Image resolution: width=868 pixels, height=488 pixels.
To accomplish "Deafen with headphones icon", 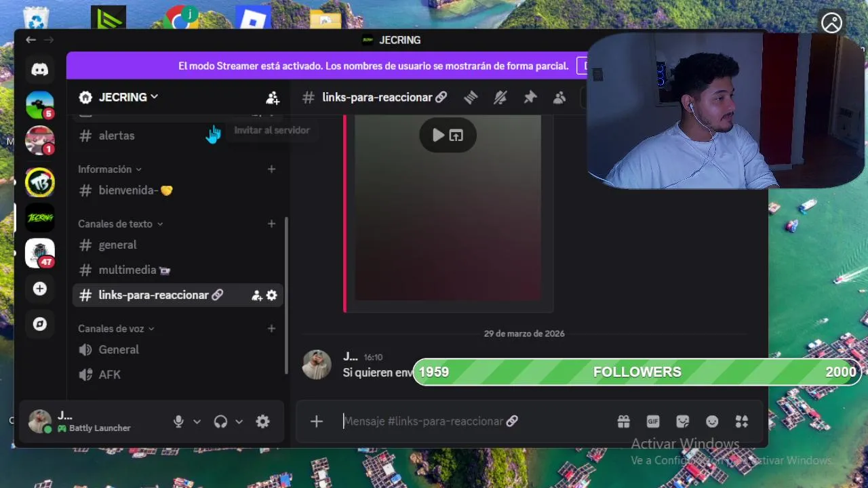I will [220, 422].
